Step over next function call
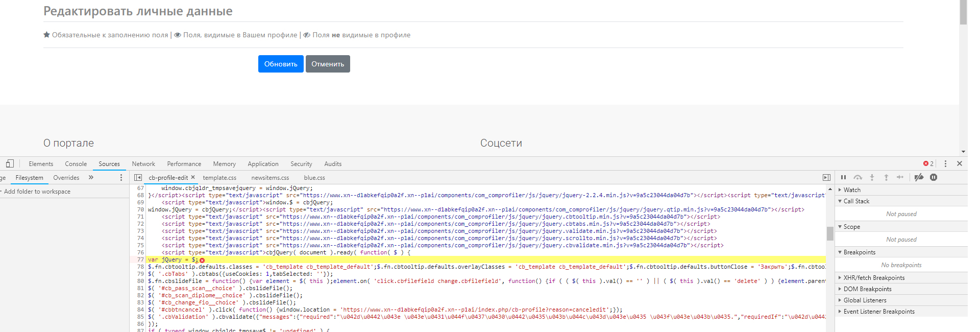The height and width of the screenshot is (332, 980). click(857, 177)
